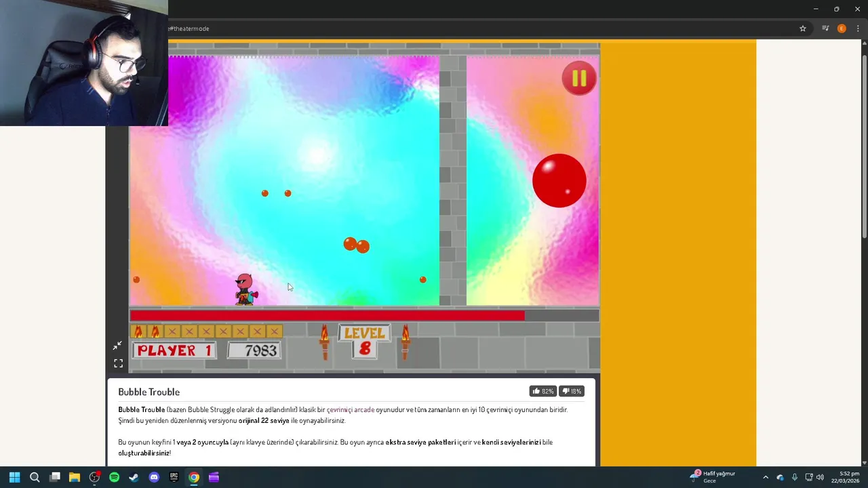The height and width of the screenshot is (488, 868).
Task: Open Windows taskbar search
Action: click(35, 477)
